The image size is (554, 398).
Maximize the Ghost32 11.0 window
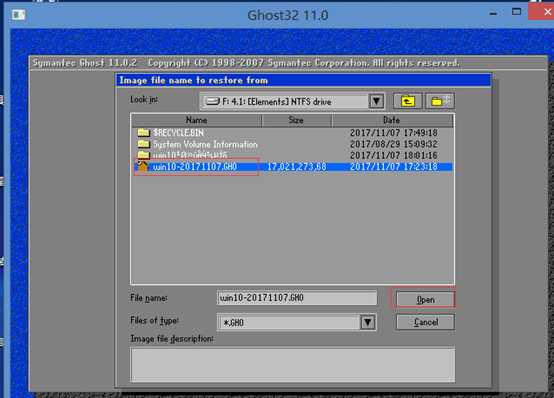[516, 12]
